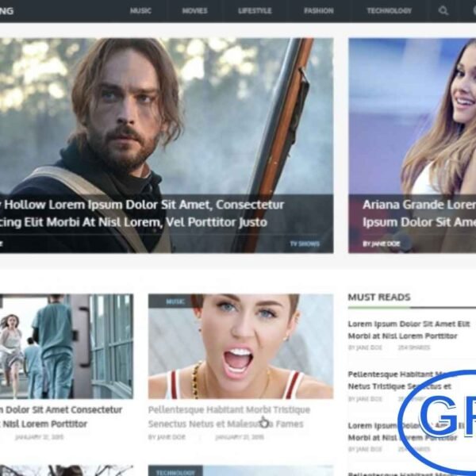Click the Music tag on article thumbnail
This screenshot has height=476, width=476.
pyautogui.click(x=175, y=301)
